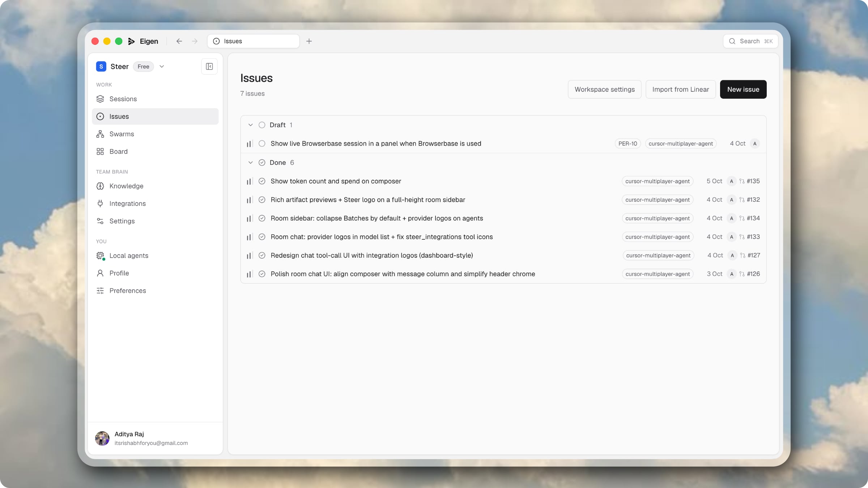Viewport: 868px width, 488px height.
Task: Click pull request icon next to #127
Action: pyautogui.click(x=743, y=255)
